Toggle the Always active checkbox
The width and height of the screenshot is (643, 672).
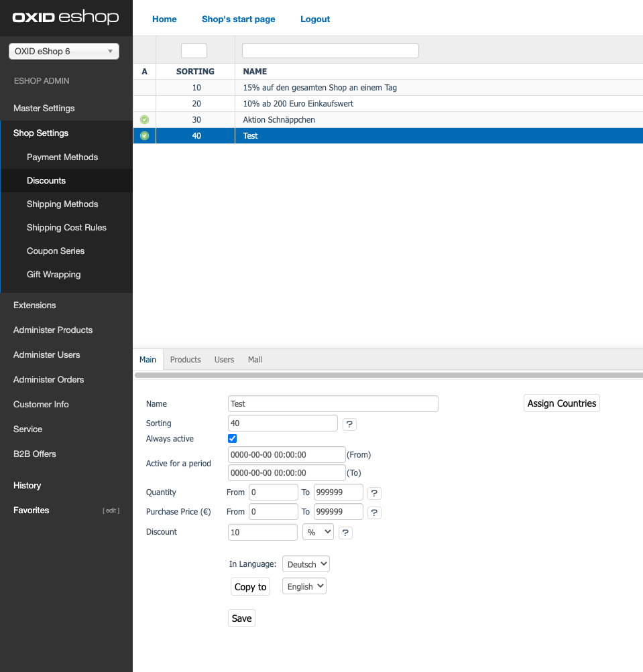click(233, 439)
